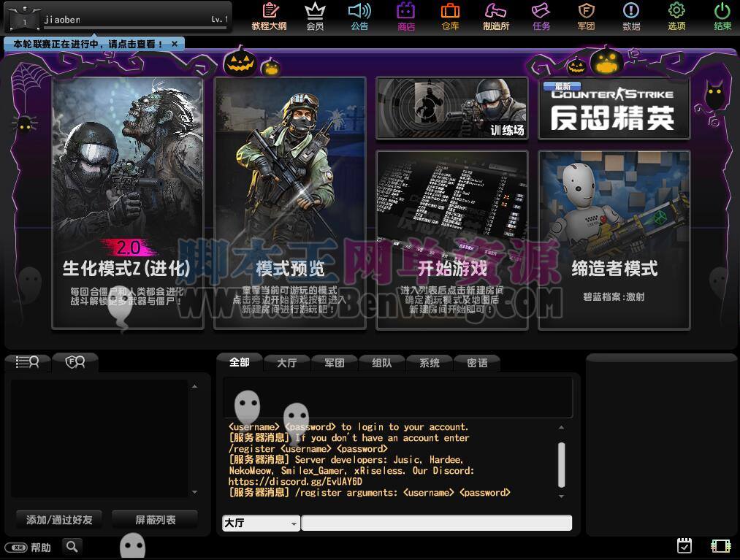Open the 训练场 training ground card

[451, 108]
